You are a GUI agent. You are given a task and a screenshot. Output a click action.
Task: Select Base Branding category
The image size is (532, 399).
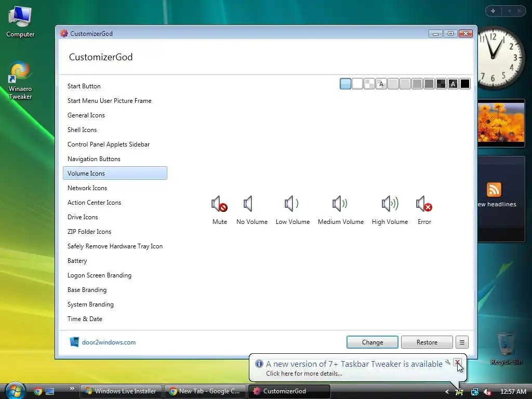[x=115, y=290]
